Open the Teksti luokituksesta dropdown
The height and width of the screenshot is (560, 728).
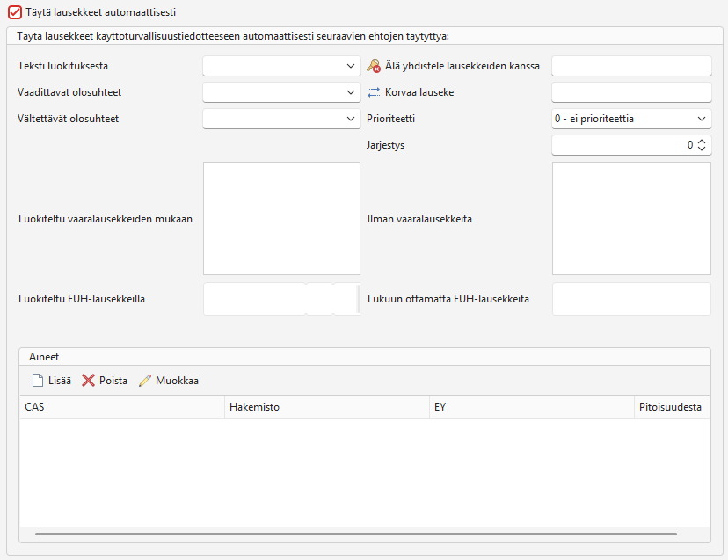(281, 66)
